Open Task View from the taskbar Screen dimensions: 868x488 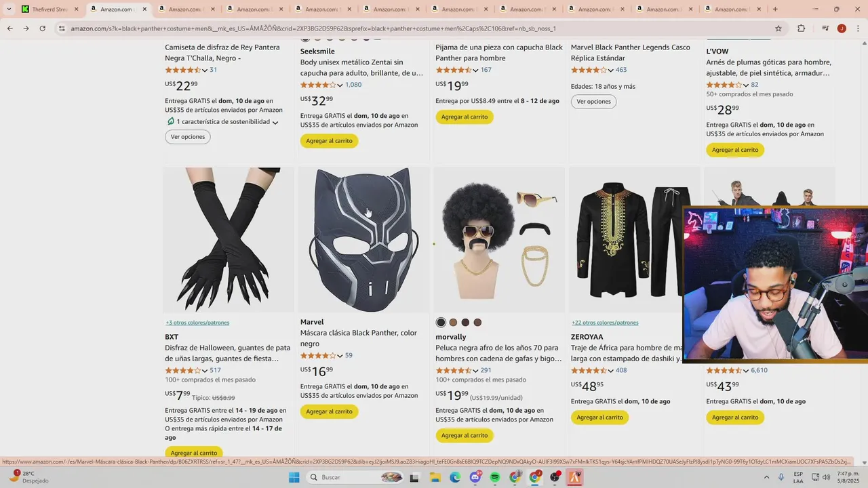tap(414, 477)
